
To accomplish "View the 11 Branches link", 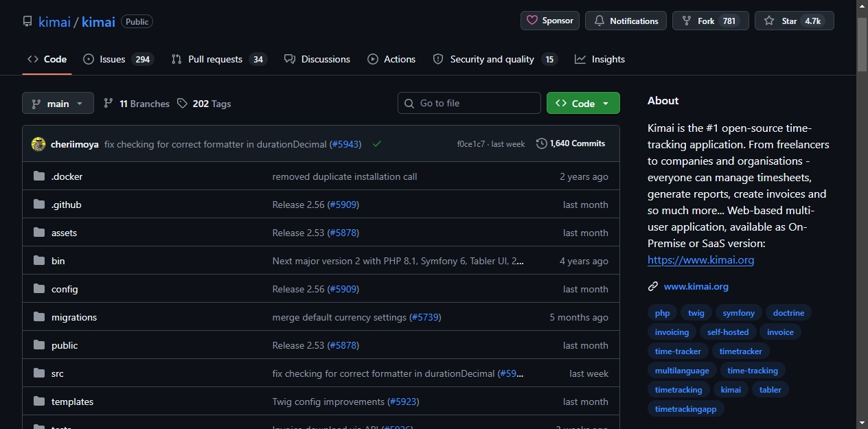I will coord(137,104).
